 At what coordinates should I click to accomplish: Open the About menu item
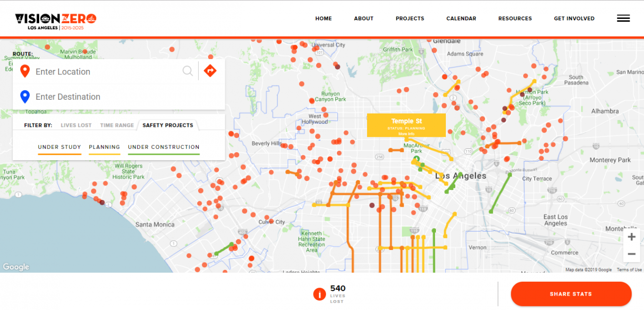pyautogui.click(x=364, y=18)
